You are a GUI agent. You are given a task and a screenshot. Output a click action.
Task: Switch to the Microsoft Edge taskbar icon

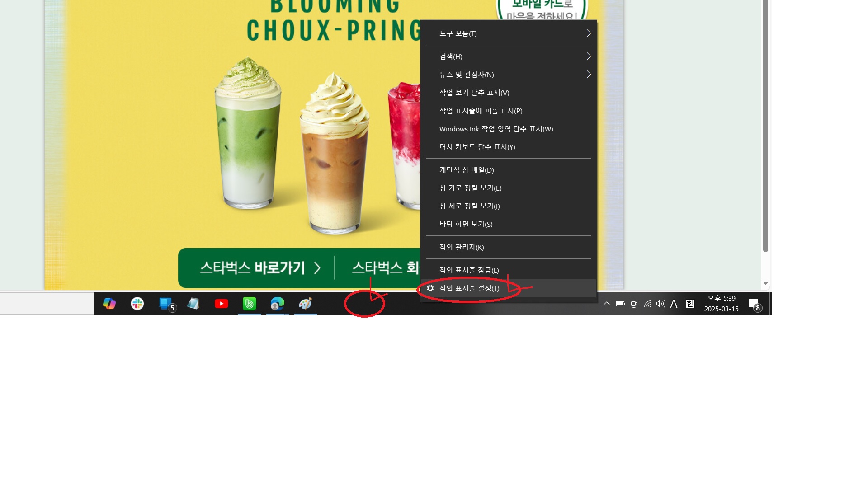(x=278, y=304)
